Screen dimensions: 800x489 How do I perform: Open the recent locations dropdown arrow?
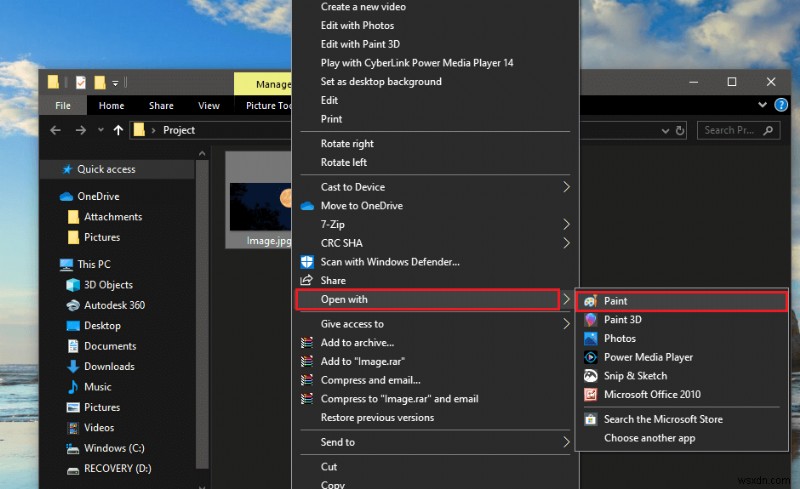101,130
